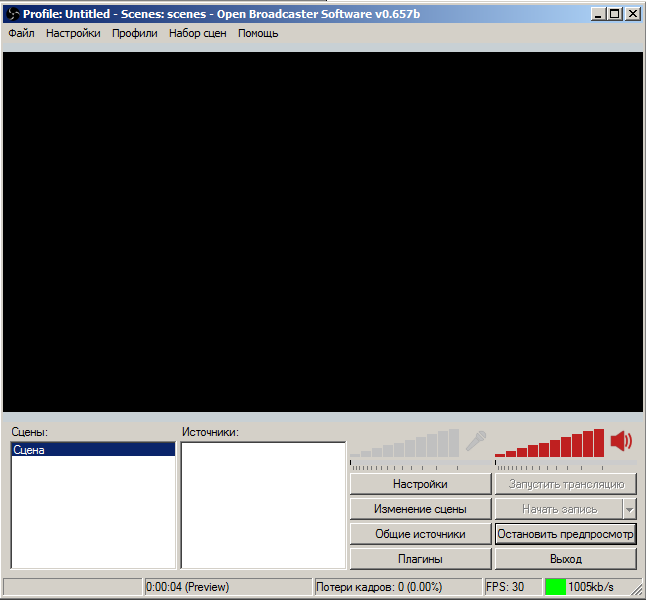
Task: Click the Потери кадров: 0 (0.00%) status
Action: coord(379,587)
